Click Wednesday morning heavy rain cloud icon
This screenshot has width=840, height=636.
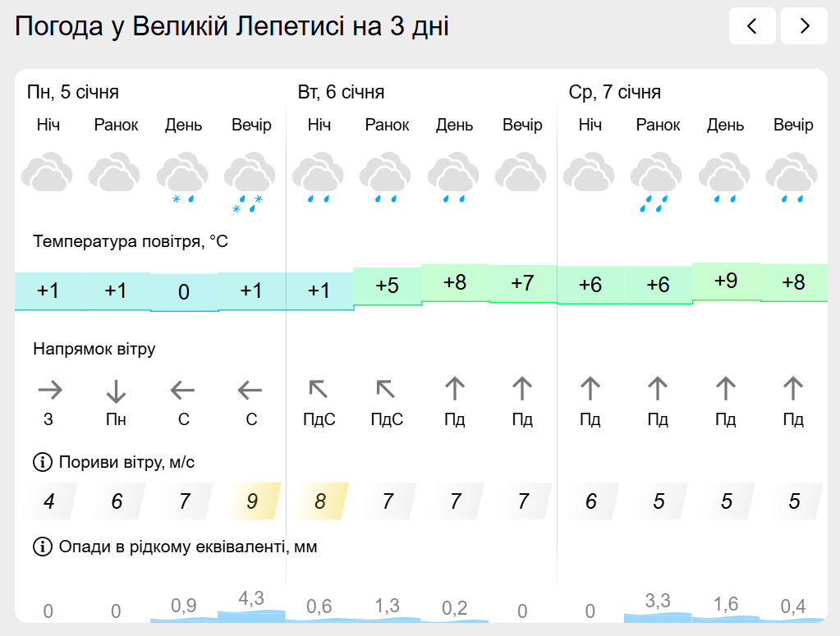657,180
